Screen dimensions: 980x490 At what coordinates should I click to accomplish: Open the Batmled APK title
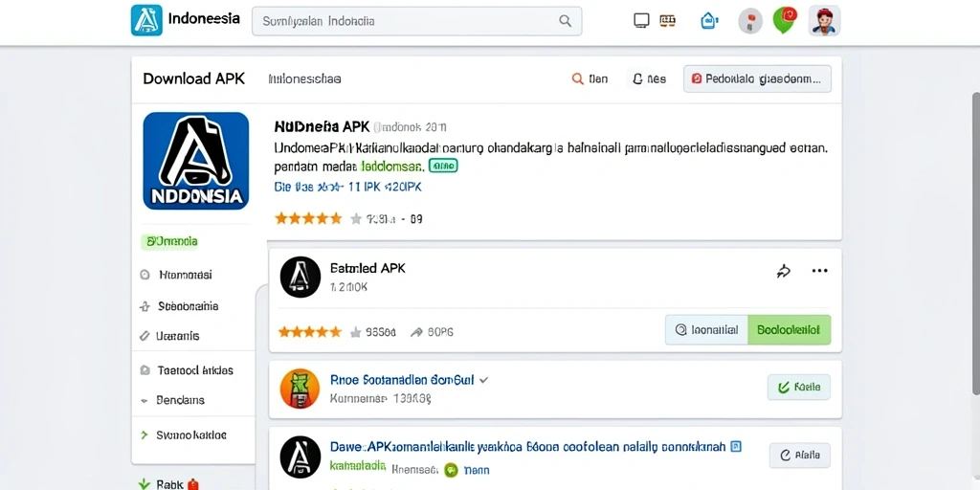pyautogui.click(x=367, y=268)
